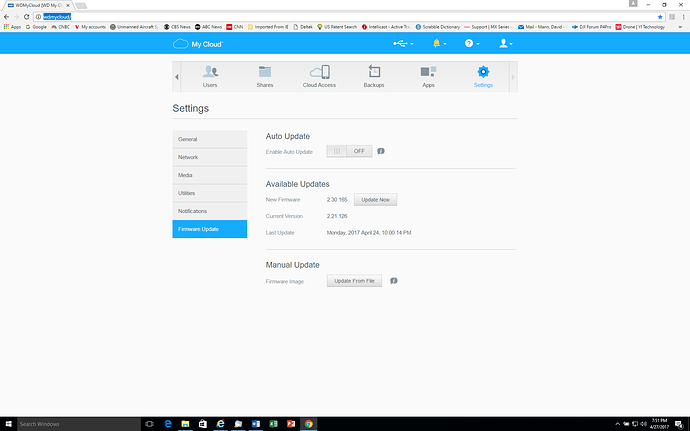Open Windows Start menu
Image resolution: width=690 pixels, height=431 pixels.
click(x=8, y=424)
